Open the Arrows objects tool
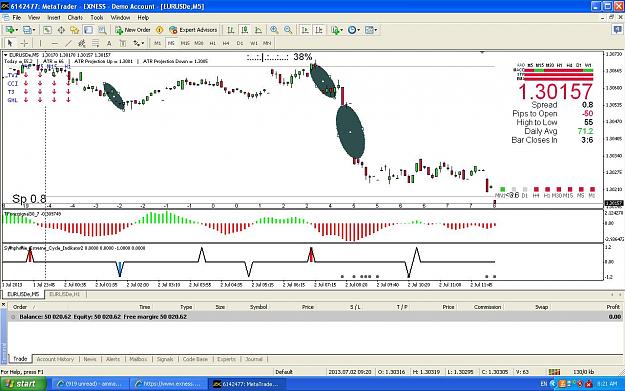 pyautogui.click(x=136, y=43)
